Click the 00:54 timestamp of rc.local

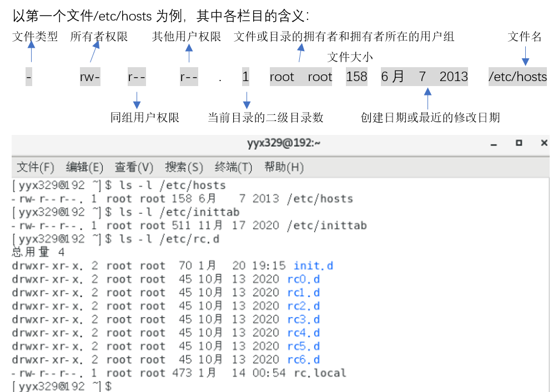[269, 373]
